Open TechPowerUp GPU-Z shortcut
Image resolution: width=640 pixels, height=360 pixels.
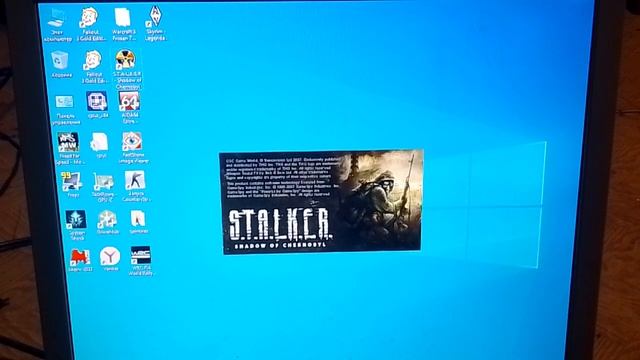point(103,187)
